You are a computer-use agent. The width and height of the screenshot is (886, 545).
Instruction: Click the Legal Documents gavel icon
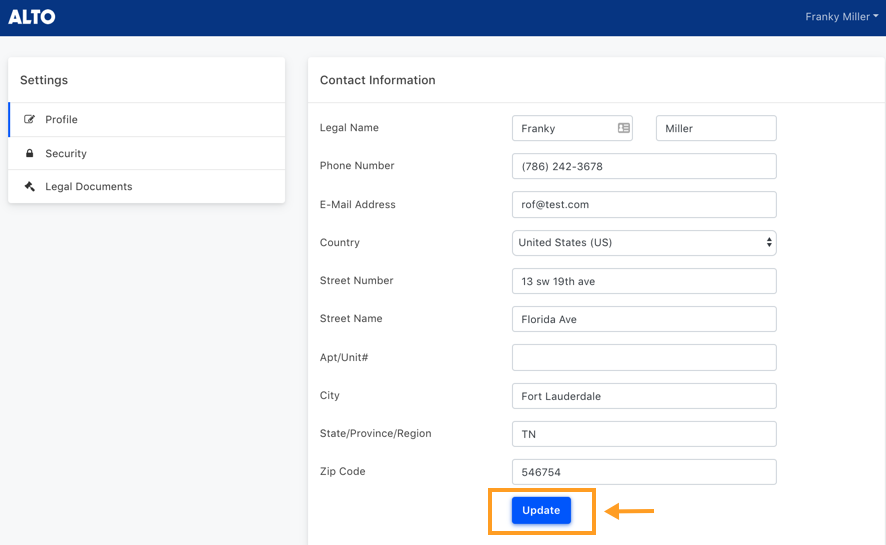coord(29,186)
